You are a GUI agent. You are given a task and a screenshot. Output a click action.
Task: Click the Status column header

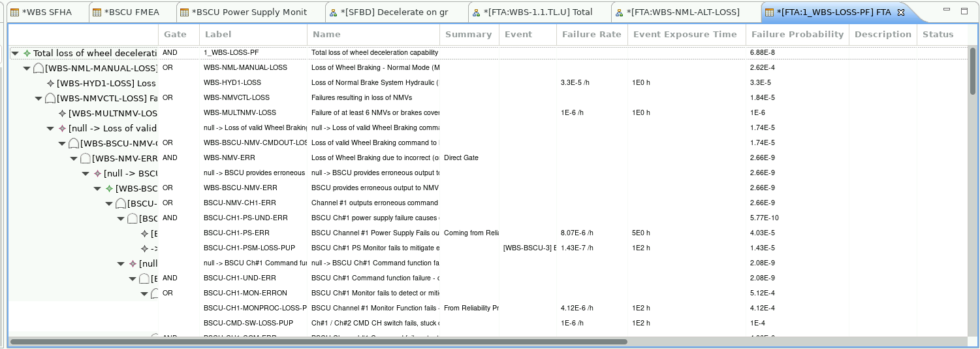(x=942, y=35)
